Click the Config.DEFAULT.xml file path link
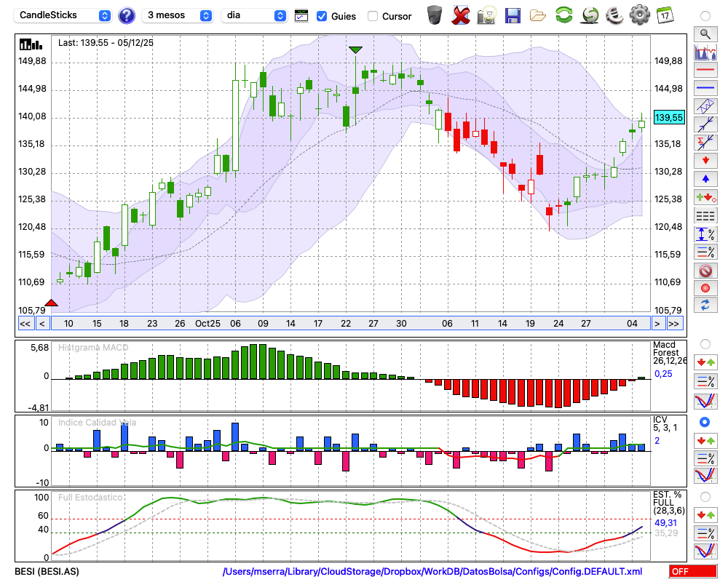Screen dimensions: 728x582 click(x=432, y=571)
